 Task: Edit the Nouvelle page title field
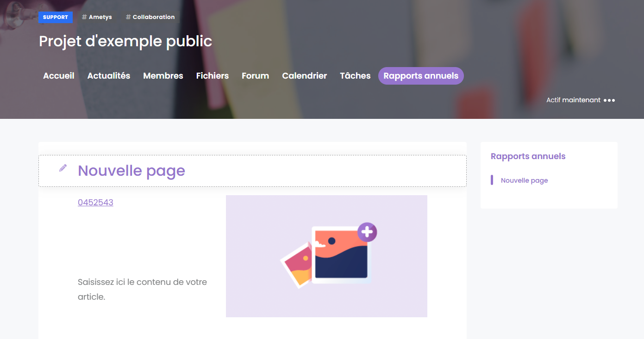(x=131, y=171)
